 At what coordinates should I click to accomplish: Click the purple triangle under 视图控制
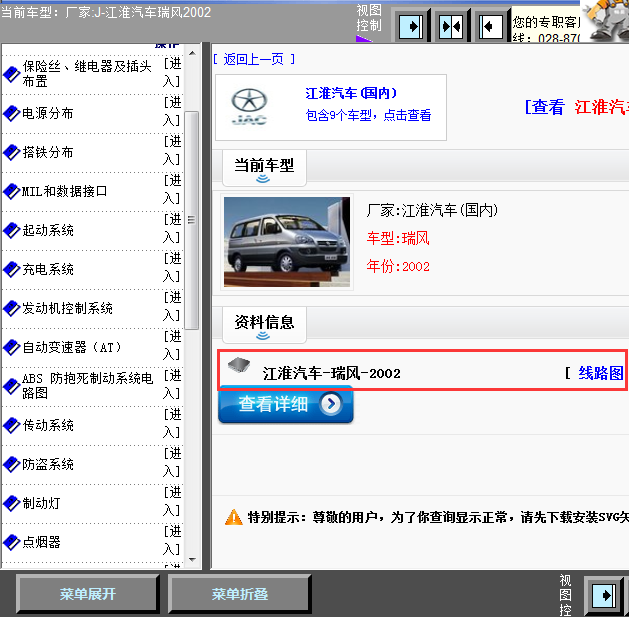364,39
